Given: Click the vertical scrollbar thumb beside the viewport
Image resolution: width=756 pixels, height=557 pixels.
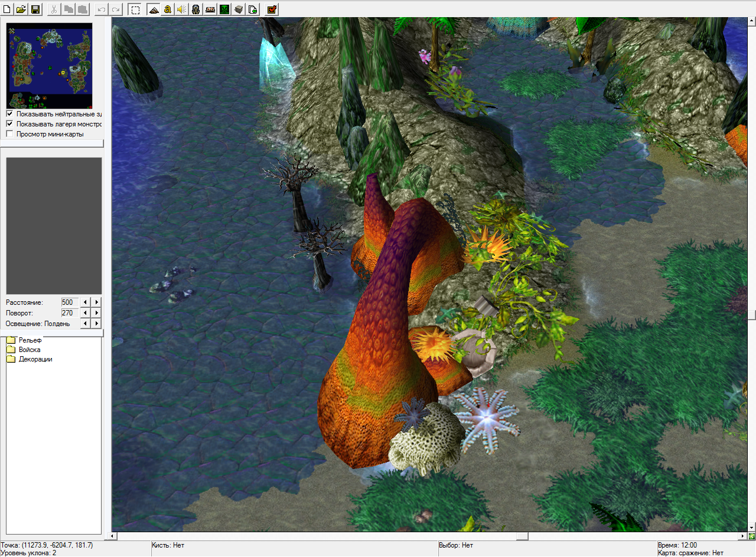Looking at the screenshot, I should click(751, 315).
